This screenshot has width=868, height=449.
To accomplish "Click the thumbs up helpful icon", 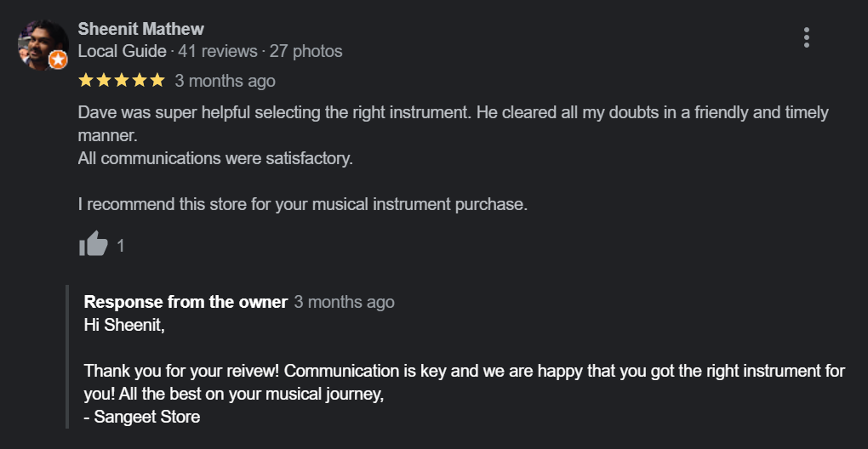I will (93, 244).
